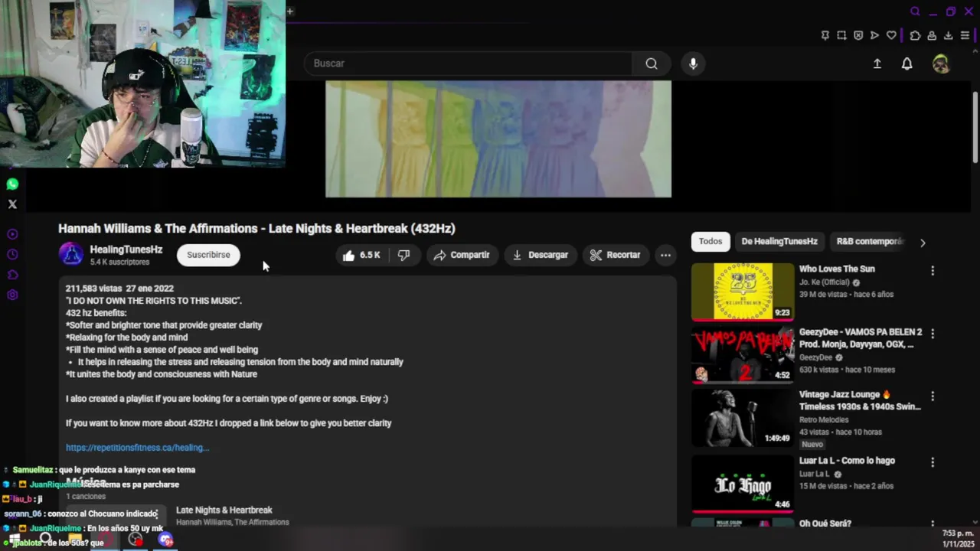Select the De HealingTunesHz chip
The image size is (980, 551).
click(779, 241)
